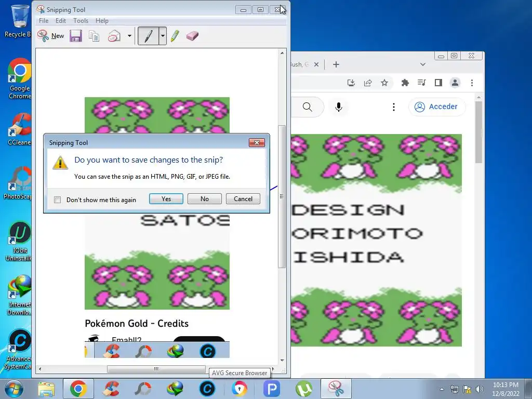532x399 pixels.
Task: Click the video frame in Chrome
Action: (x=376, y=240)
